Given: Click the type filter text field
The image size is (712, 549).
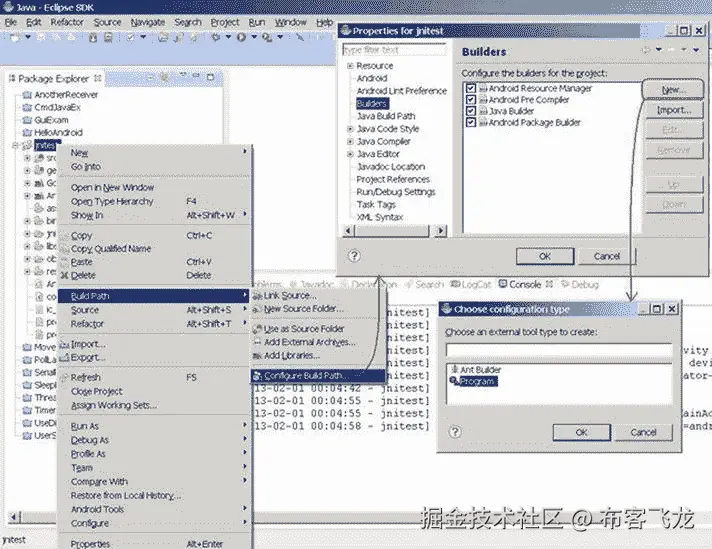Looking at the screenshot, I should coord(395,49).
